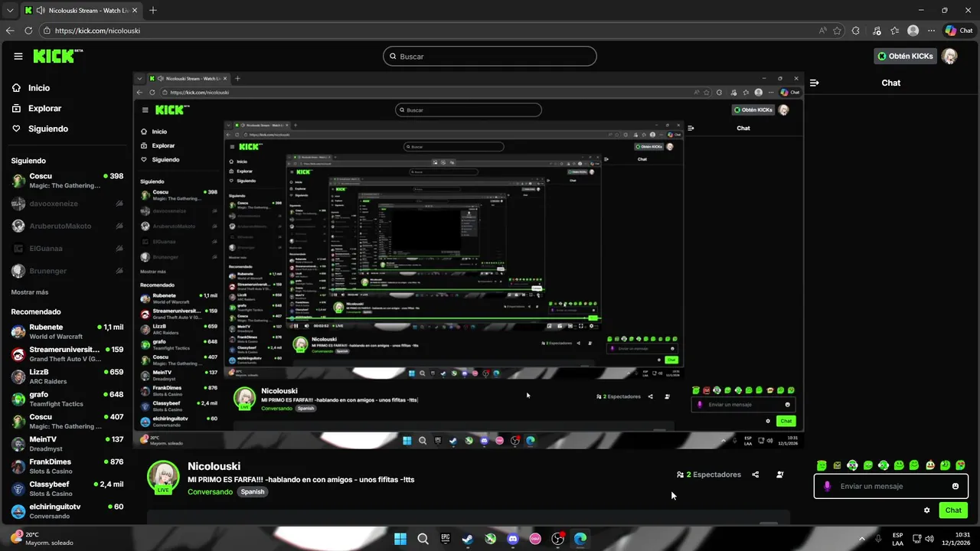Viewport: 980px width, 551px height.
Task: Select the Nicolouski Stream browser tab
Action: click(80, 11)
